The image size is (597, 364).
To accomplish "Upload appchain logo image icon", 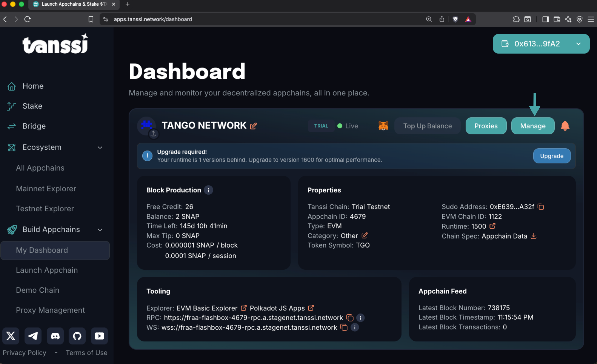I will (x=153, y=134).
